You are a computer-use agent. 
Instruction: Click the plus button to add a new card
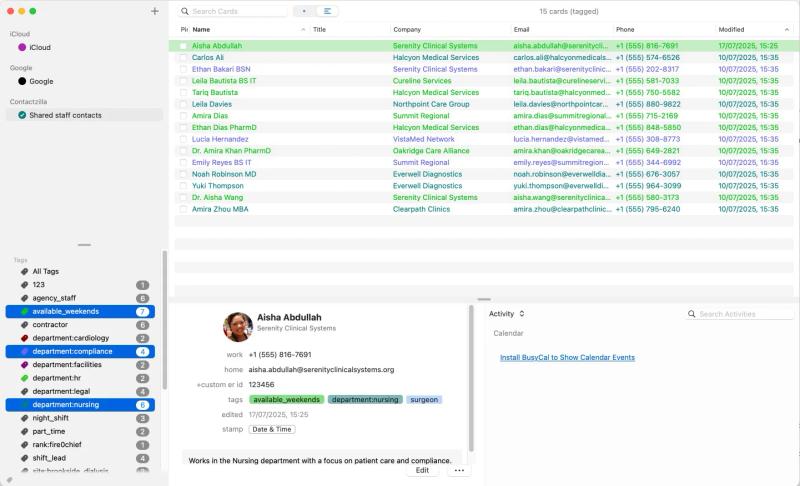155,11
